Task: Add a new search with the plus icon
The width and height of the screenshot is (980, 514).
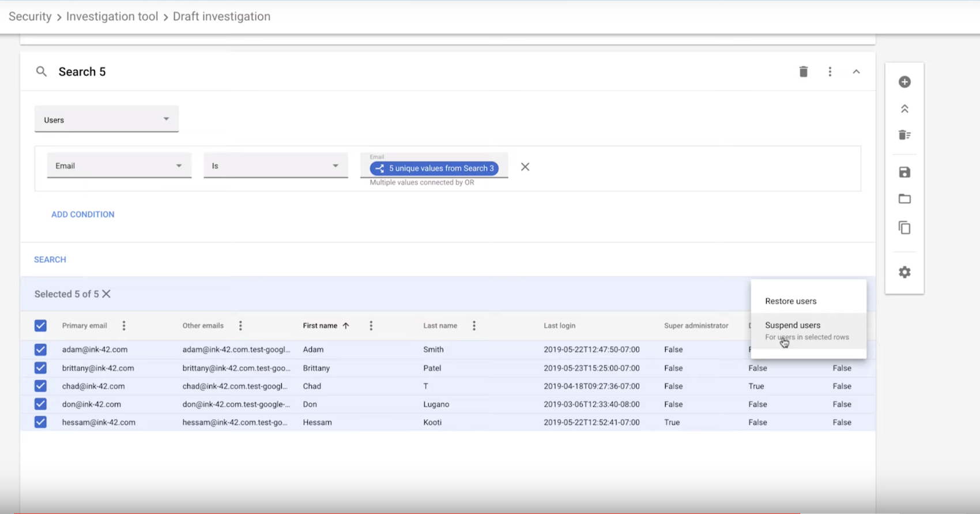Action: click(x=904, y=82)
